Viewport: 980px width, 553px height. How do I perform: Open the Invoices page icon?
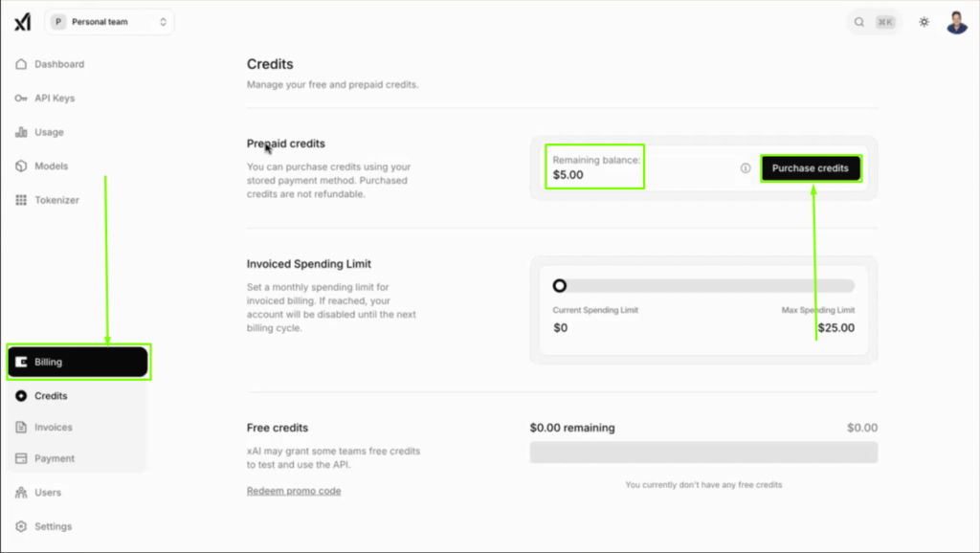21,428
